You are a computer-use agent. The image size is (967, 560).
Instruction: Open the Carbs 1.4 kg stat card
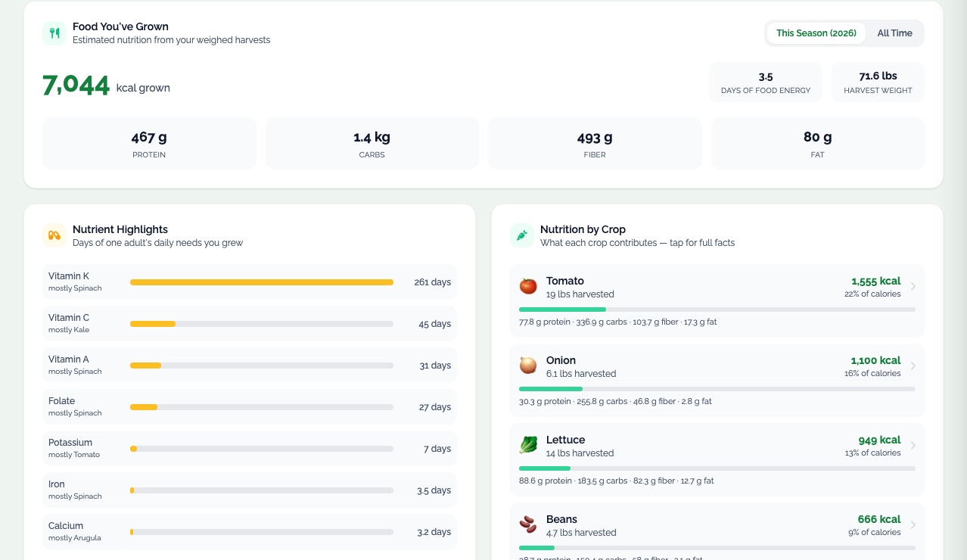click(372, 143)
